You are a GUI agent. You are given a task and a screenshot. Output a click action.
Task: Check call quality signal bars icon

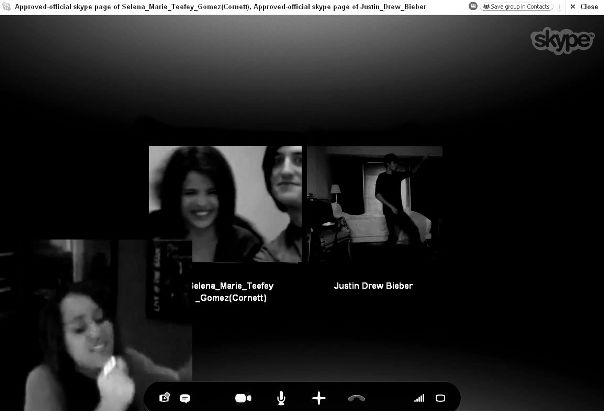[x=419, y=398]
